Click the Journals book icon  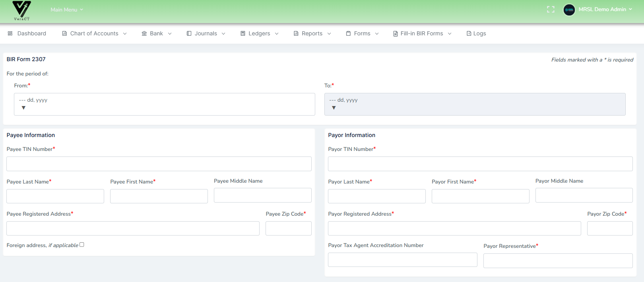coord(189,33)
